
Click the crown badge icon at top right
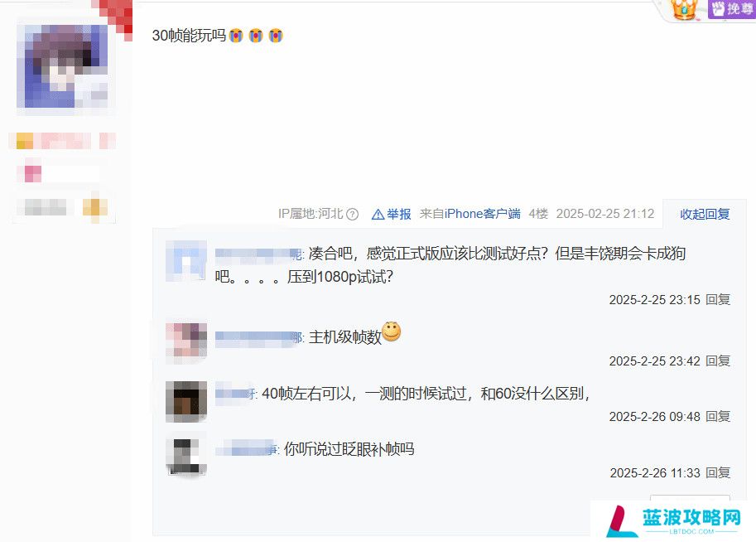[x=684, y=9]
